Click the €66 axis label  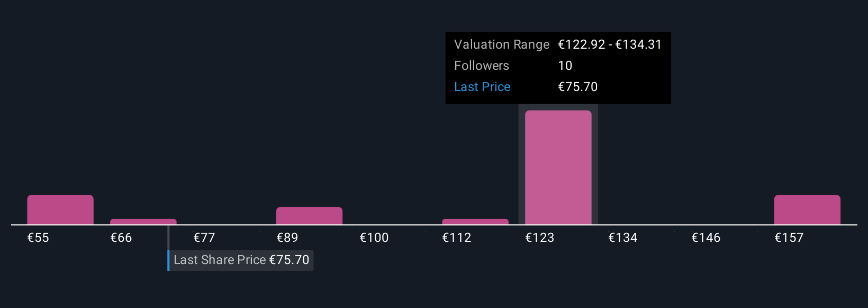pyautogui.click(x=121, y=238)
